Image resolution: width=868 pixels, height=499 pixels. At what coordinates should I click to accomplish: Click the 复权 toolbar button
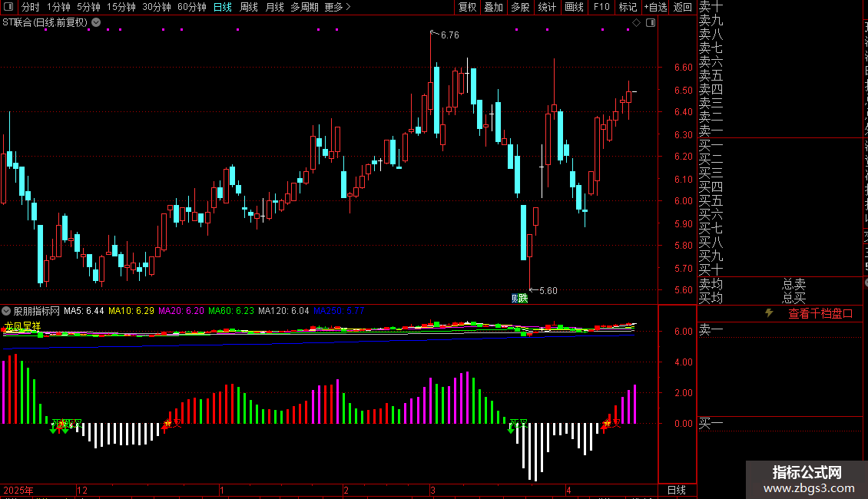click(467, 7)
